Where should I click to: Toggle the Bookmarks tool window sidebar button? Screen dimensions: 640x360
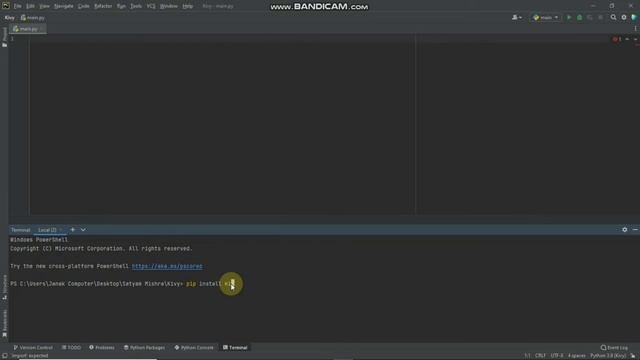point(4,324)
